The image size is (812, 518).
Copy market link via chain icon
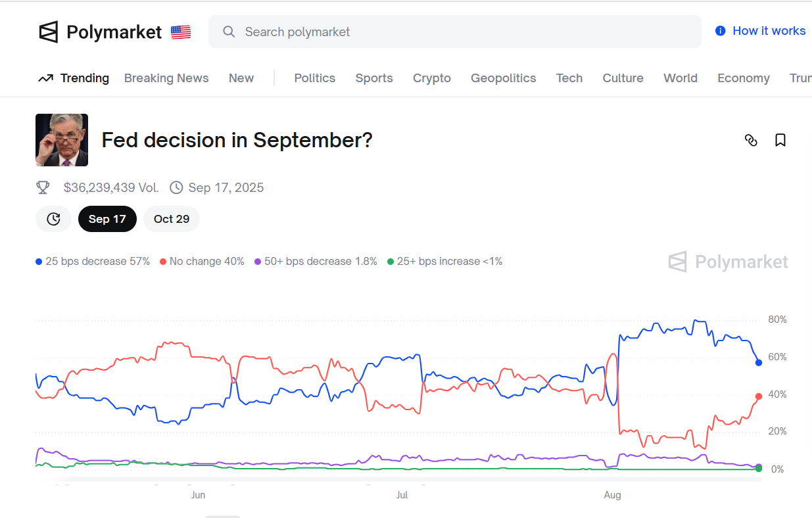coord(751,140)
